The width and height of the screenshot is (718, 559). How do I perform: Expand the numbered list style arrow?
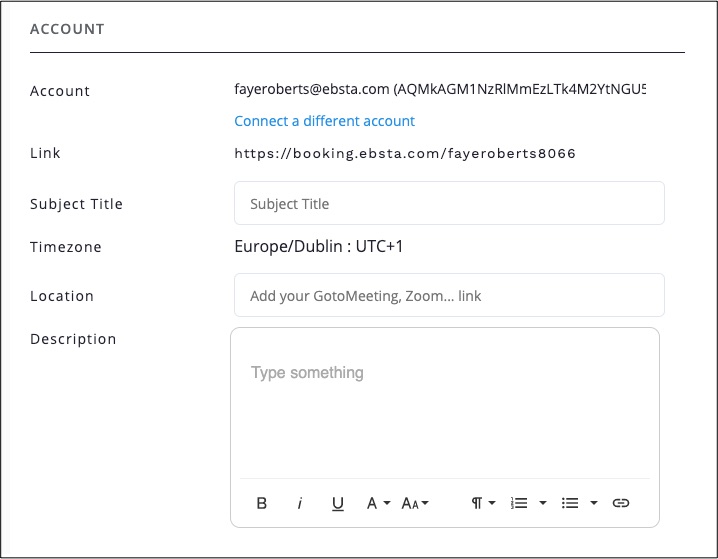(x=543, y=503)
